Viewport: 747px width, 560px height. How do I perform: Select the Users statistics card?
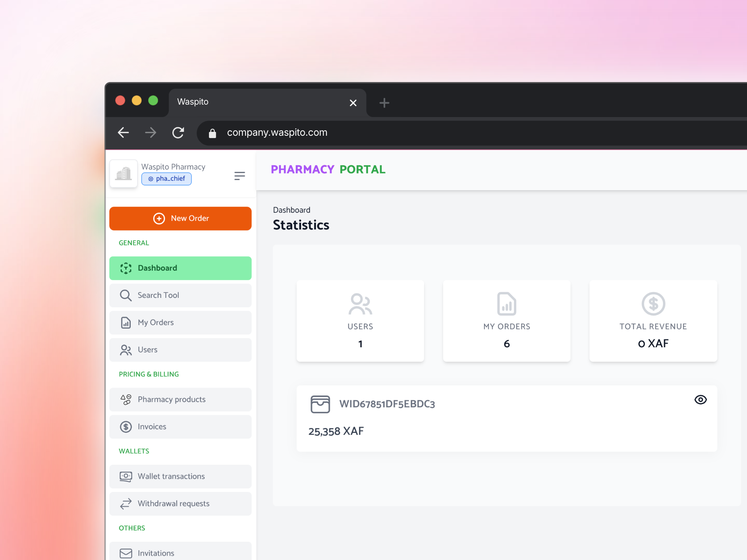pos(360,321)
